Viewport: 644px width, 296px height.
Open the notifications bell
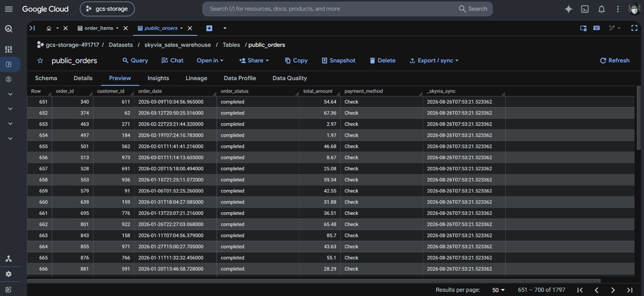601,9
